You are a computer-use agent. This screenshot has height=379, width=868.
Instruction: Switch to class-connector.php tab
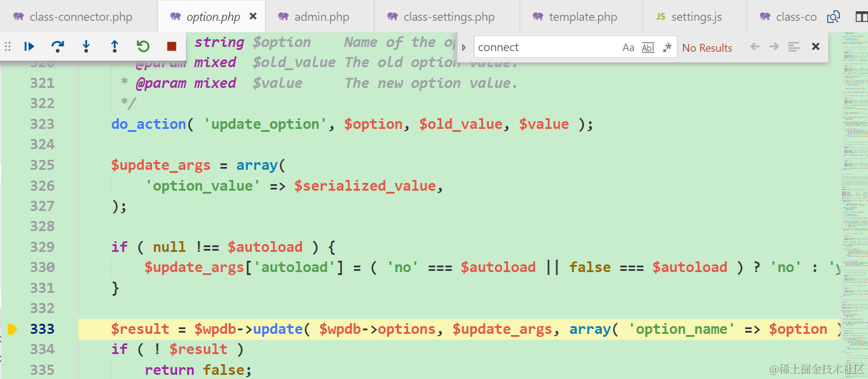click(79, 17)
